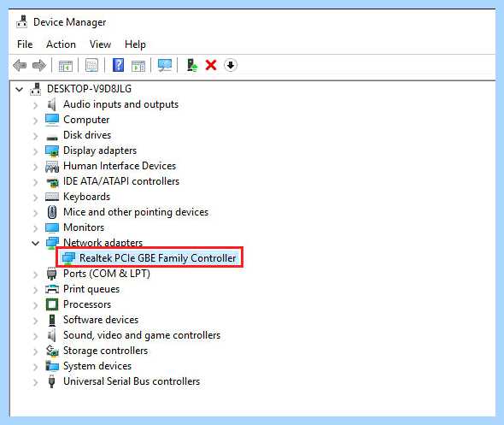Image resolution: width=504 pixels, height=425 pixels.
Task: Expand the Storage controllers category
Action: coord(35,352)
